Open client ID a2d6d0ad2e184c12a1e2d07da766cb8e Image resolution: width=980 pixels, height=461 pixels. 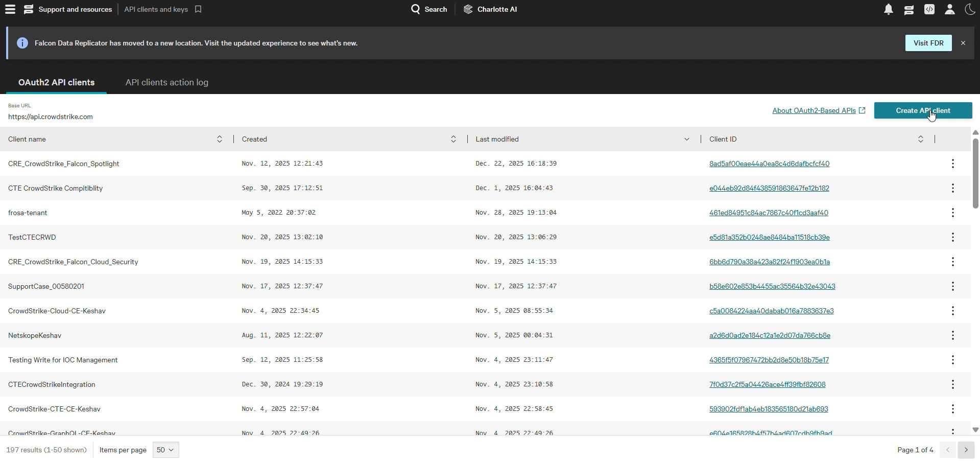(x=770, y=335)
